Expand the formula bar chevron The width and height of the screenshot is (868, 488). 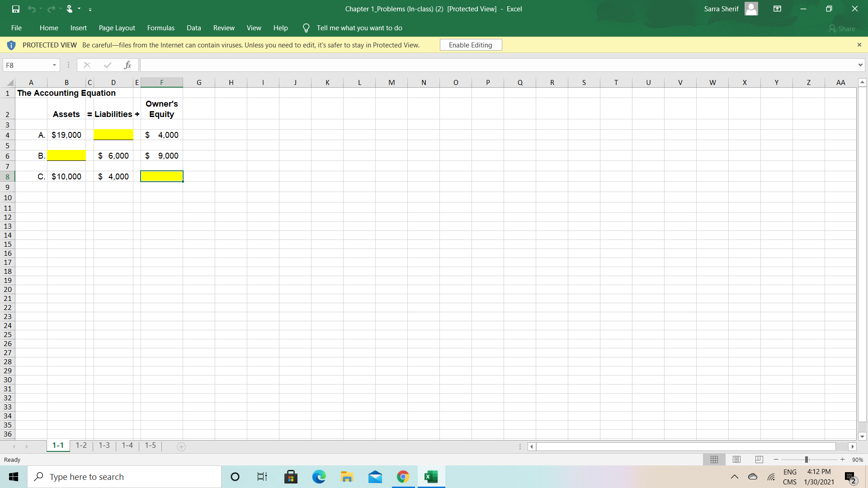(860, 65)
